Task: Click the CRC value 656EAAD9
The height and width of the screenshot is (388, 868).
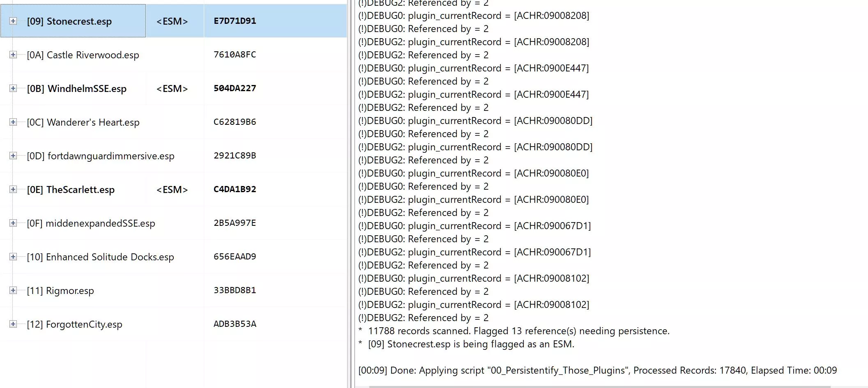Action: pos(235,257)
